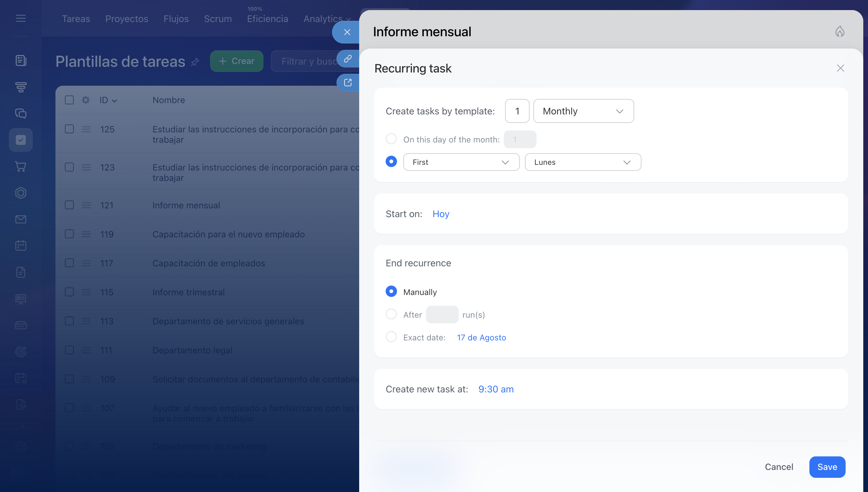Go to Scrum tab
The height and width of the screenshot is (492, 868).
click(x=218, y=19)
